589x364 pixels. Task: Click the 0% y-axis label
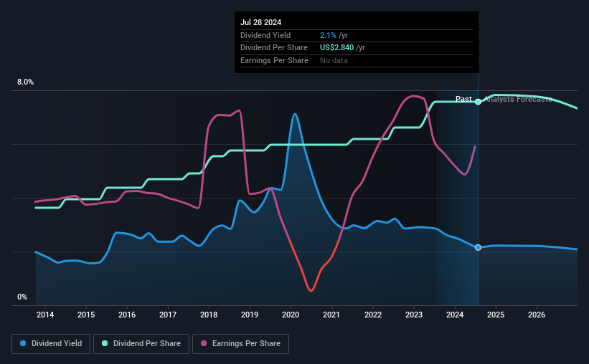coord(22,297)
